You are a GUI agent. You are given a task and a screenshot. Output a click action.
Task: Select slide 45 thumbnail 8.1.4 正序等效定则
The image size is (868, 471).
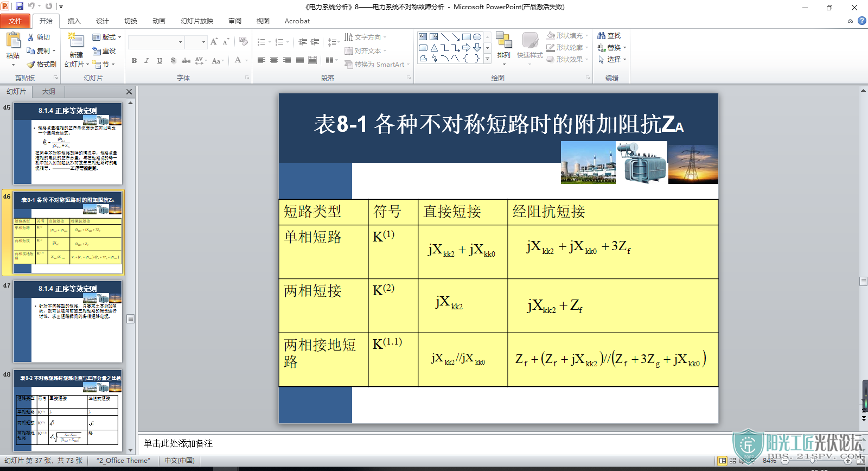pyautogui.click(x=68, y=143)
